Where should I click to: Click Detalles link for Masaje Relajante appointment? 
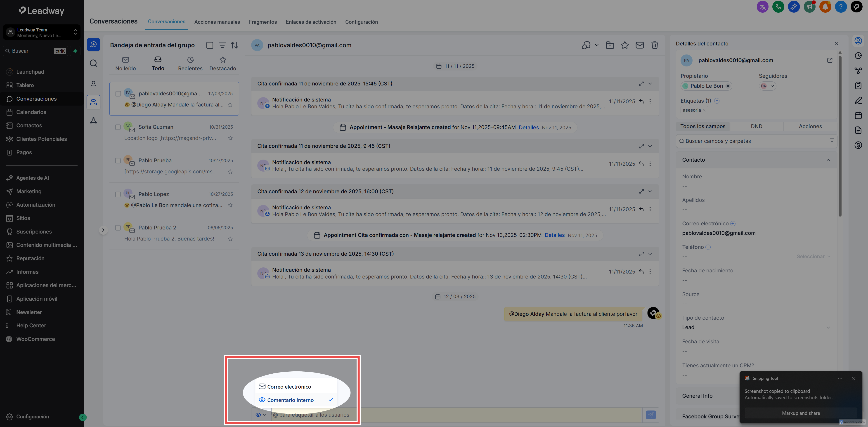[528, 127]
